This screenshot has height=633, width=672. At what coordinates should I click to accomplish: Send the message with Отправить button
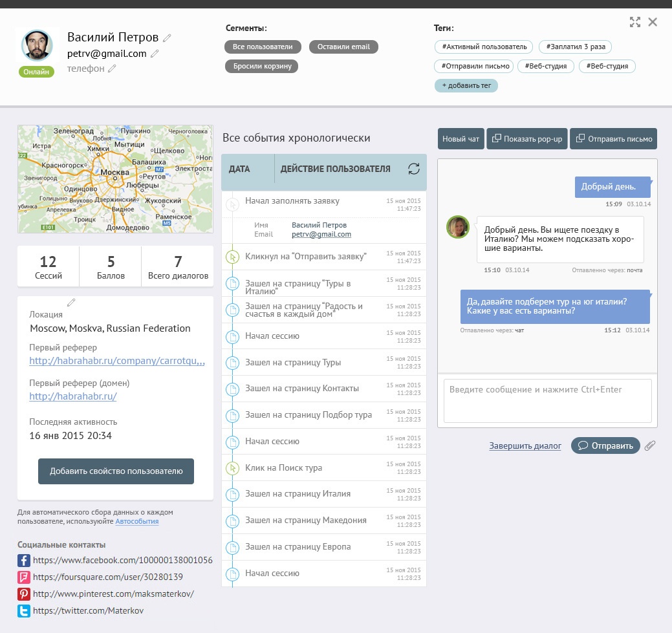605,445
